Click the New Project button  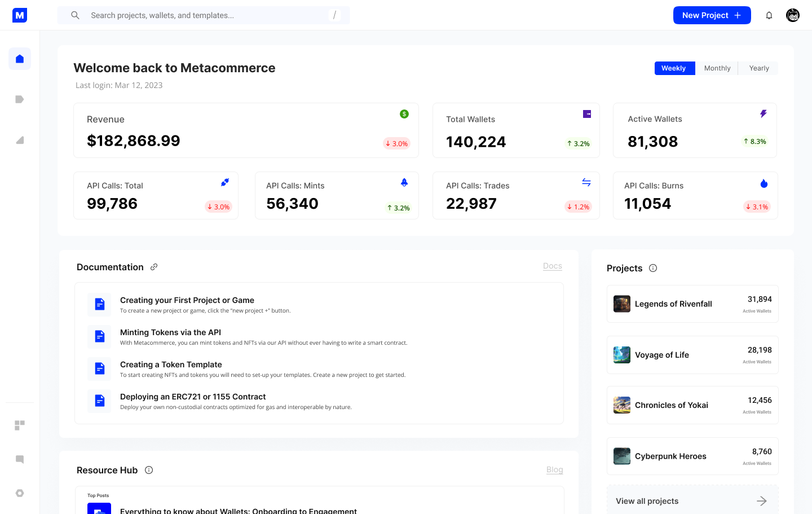click(x=712, y=15)
